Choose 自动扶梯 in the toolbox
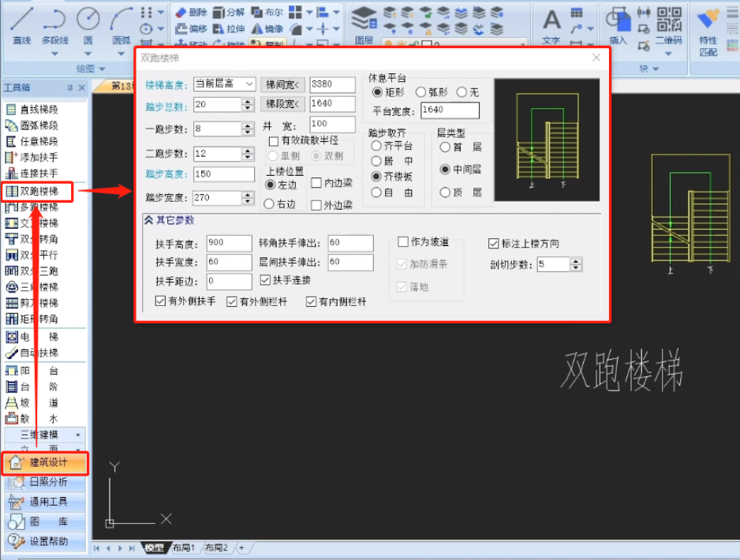 tap(32, 353)
